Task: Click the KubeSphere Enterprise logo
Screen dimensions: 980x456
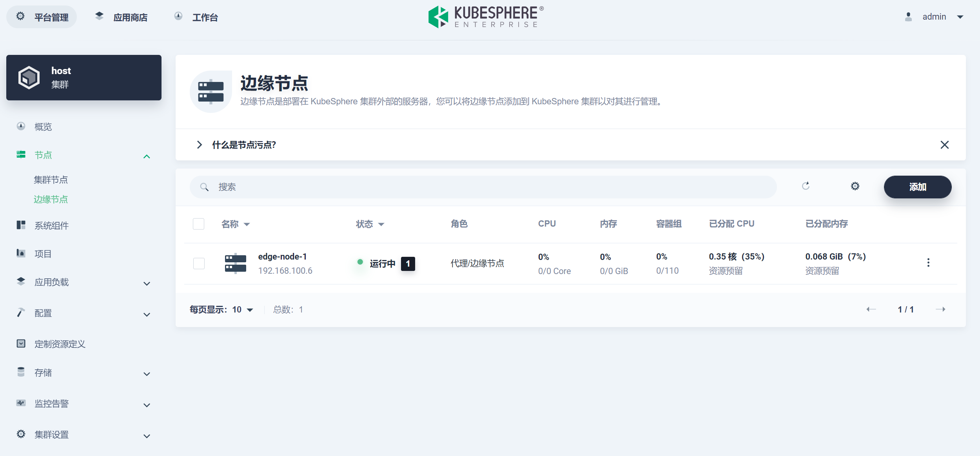Action: (x=486, y=17)
